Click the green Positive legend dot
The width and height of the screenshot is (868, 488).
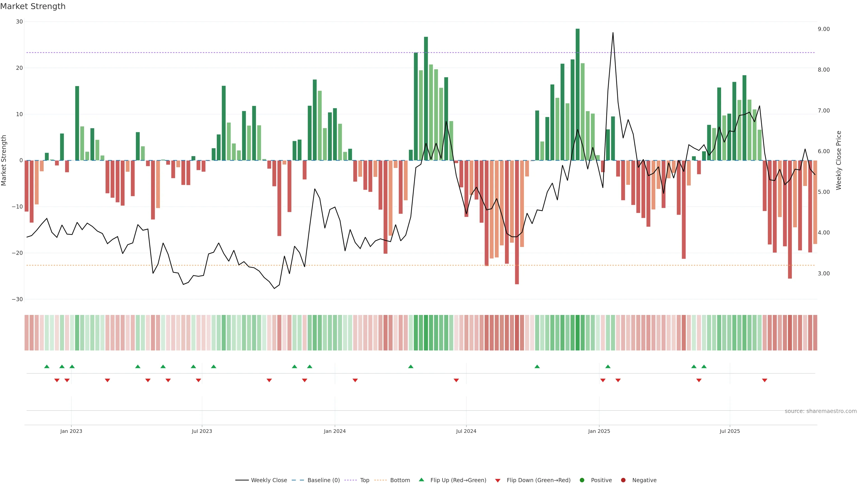(x=582, y=480)
